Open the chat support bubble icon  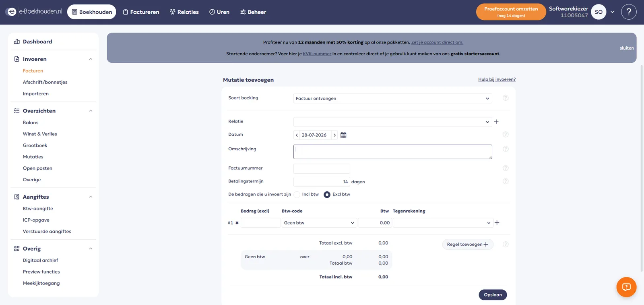point(626,287)
